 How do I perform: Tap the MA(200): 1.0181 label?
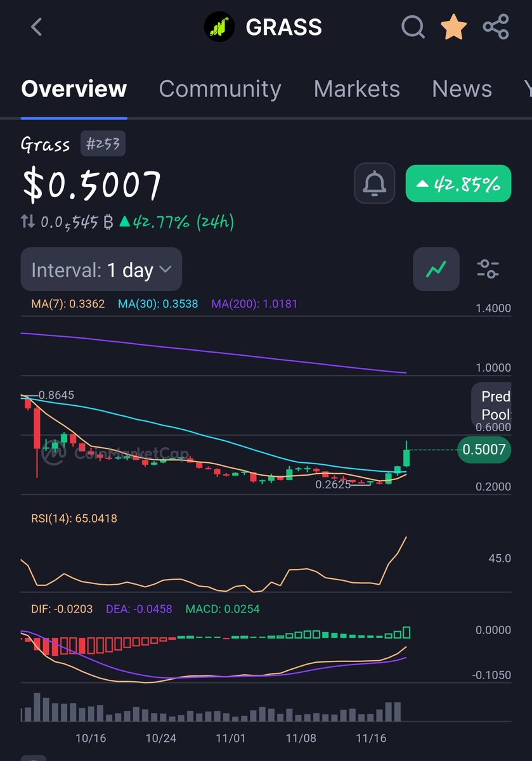coord(254,304)
